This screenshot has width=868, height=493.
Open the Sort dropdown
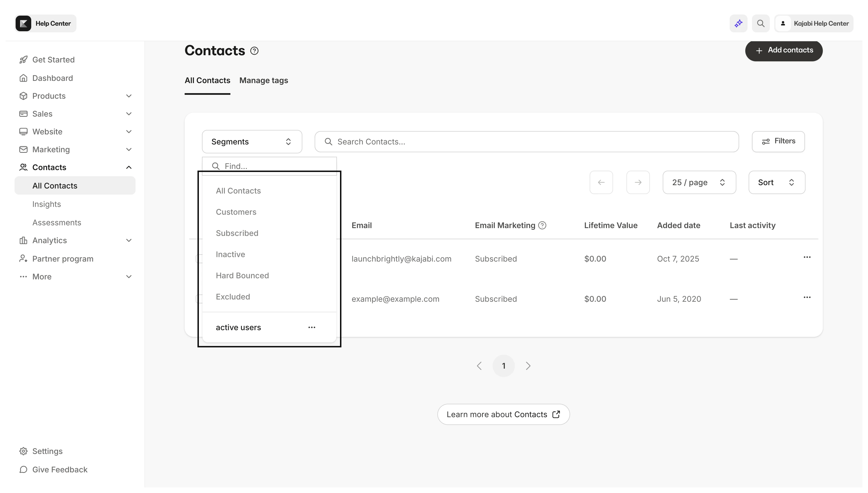click(x=776, y=182)
